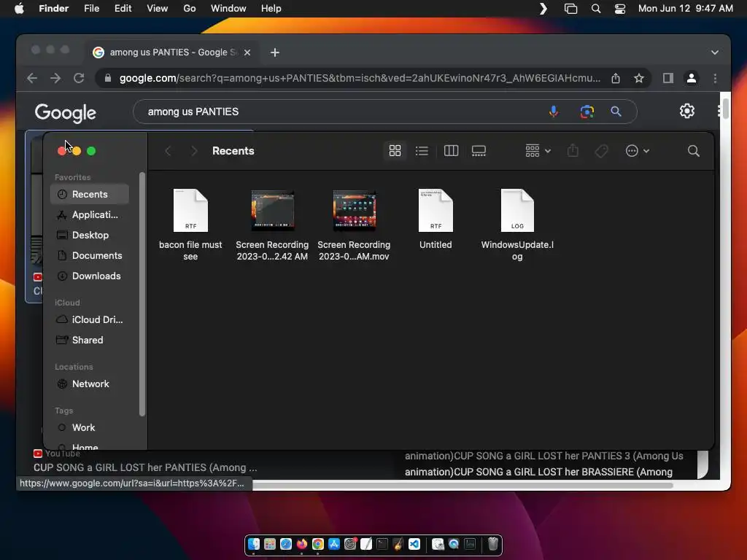Open Desktop in Finder sidebar
The width and height of the screenshot is (747, 560).
[90, 236]
